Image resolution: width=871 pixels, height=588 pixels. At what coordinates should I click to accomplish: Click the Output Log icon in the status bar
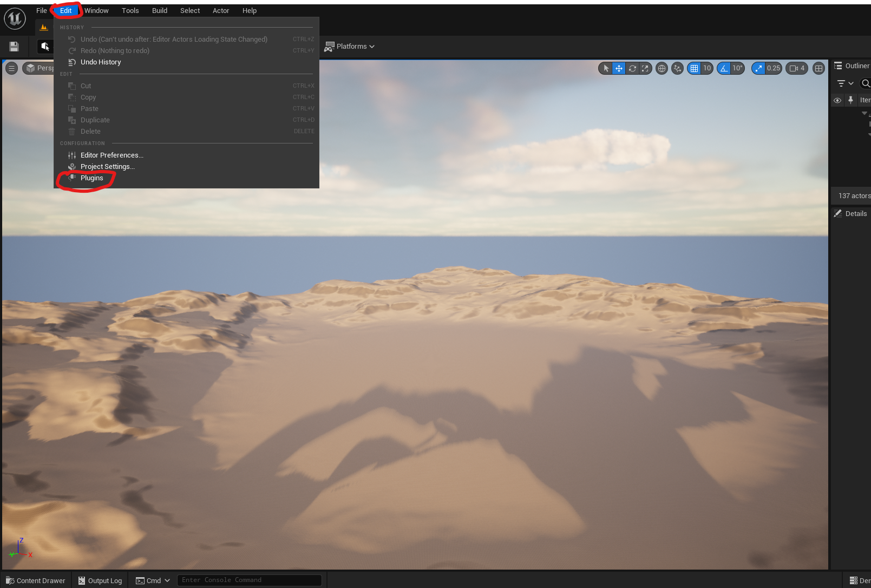82,580
